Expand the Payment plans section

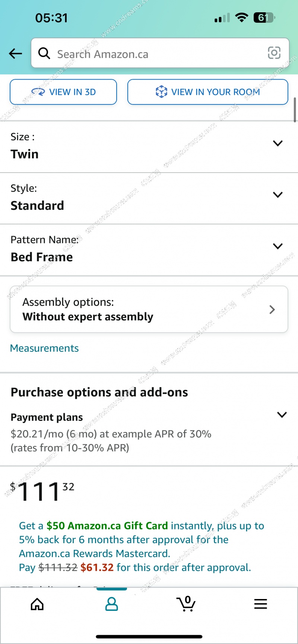(x=149, y=432)
